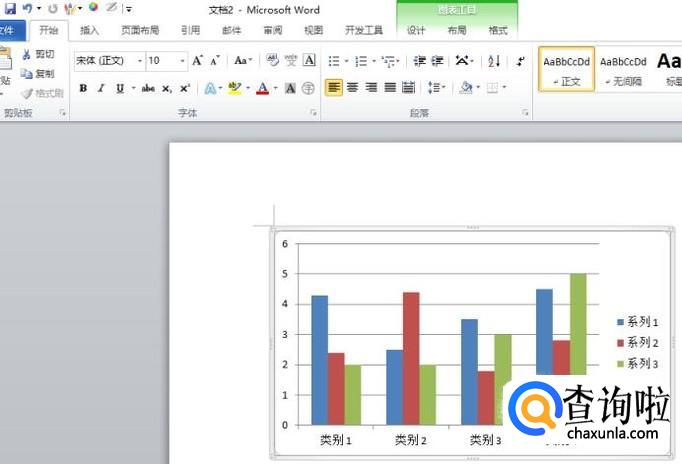This screenshot has width=682, height=464.
Task: Open the Developer (开发工具) tab
Action: click(364, 30)
